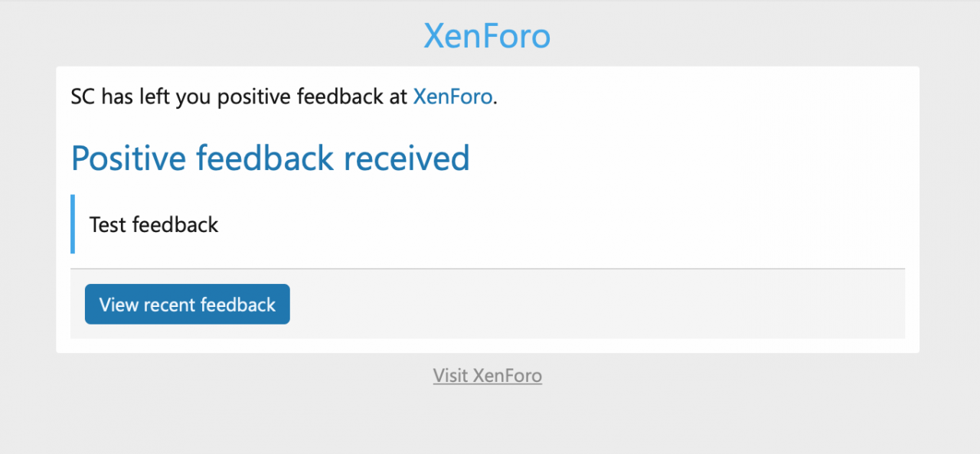
Task: Click the divider line above the button bar
Action: tap(487, 269)
